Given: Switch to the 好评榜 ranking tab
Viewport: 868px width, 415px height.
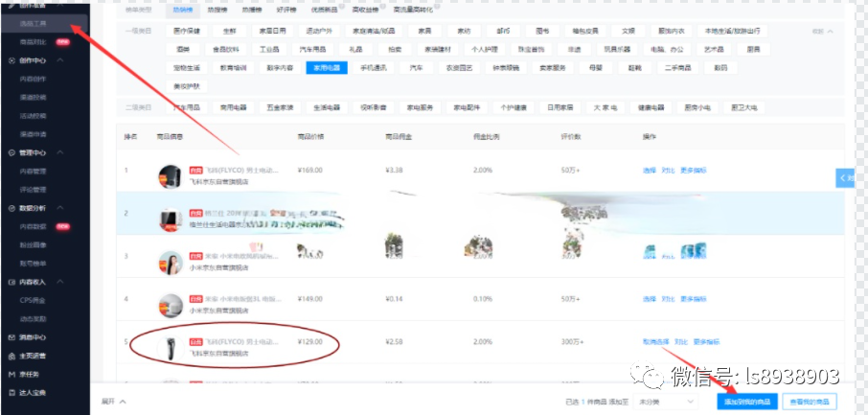Looking at the screenshot, I should point(286,10).
